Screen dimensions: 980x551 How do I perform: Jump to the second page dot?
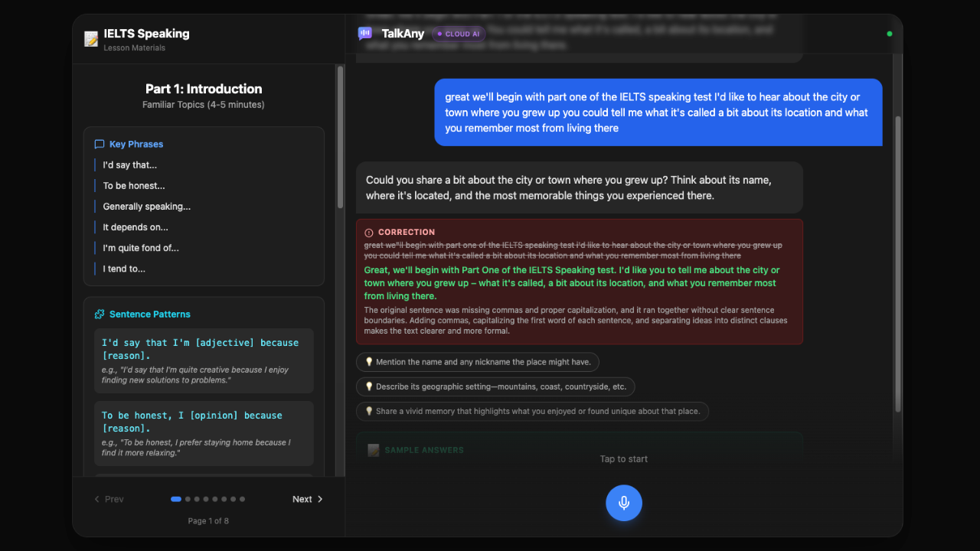click(188, 499)
